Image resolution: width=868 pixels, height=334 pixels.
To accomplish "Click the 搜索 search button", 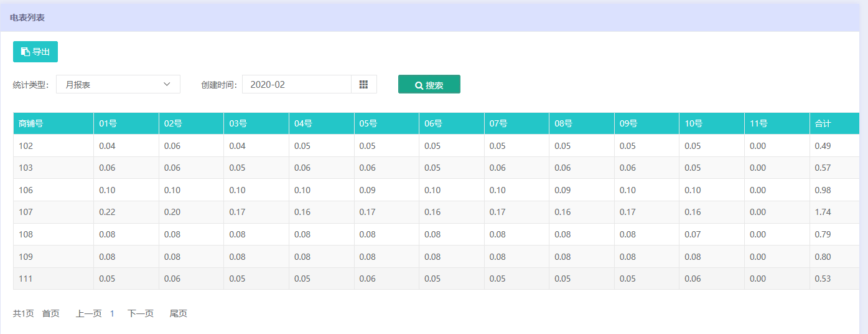I will pyautogui.click(x=429, y=85).
